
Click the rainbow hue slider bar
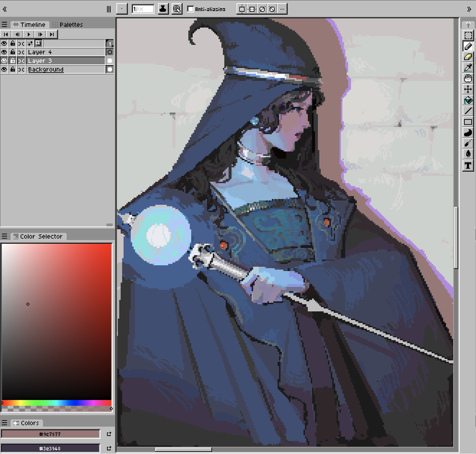(57, 403)
